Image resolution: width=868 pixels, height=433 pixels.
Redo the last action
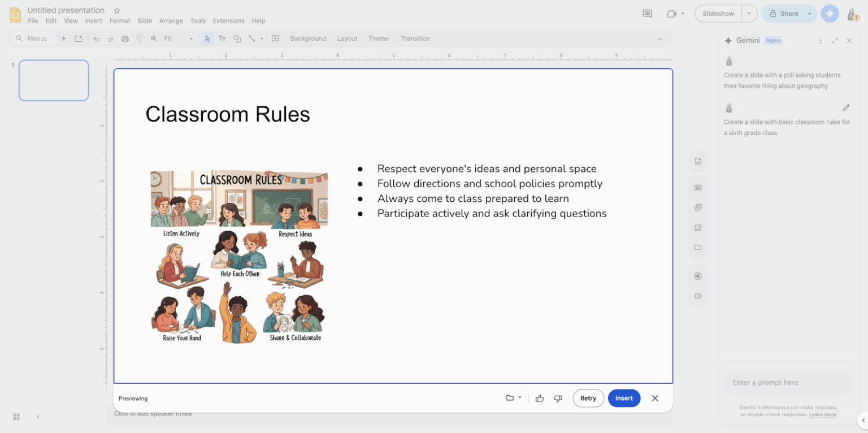tap(110, 38)
